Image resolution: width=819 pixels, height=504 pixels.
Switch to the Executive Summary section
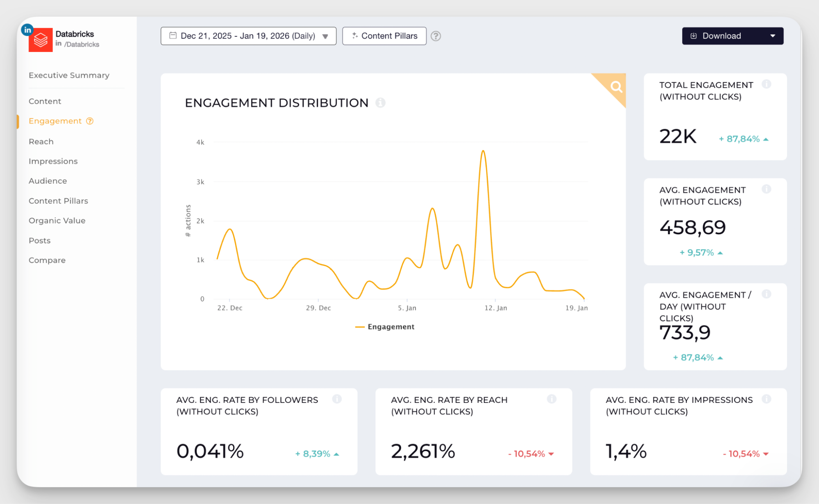[69, 75]
